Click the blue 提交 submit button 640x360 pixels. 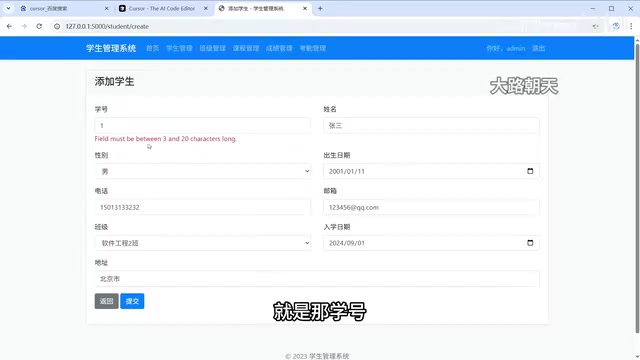pyautogui.click(x=132, y=301)
